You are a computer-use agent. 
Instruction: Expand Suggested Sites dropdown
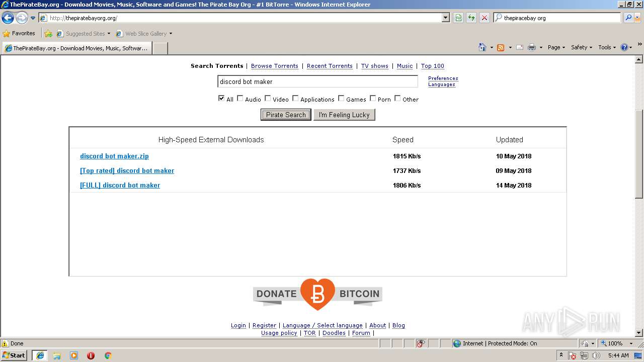pos(109,34)
